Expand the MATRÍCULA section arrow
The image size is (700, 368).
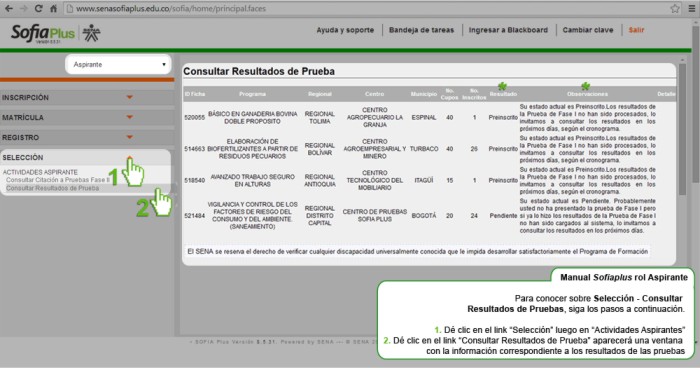click(x=129, y=117)
